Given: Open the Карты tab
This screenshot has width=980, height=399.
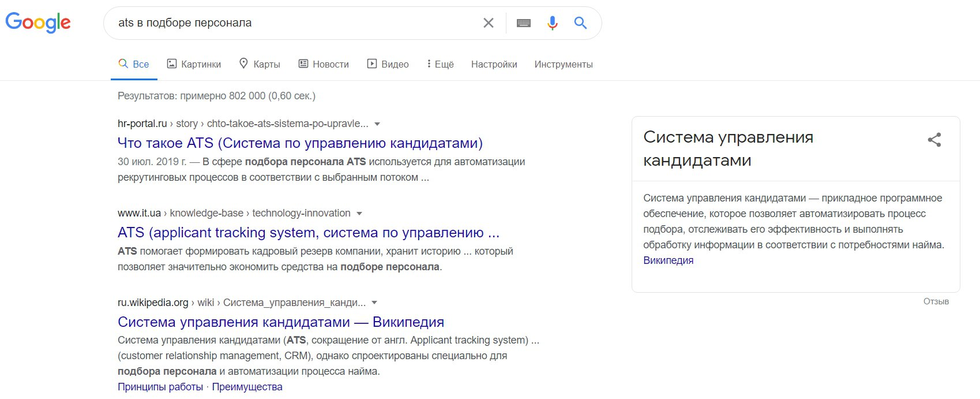Looking at the screenshot, I should (260, 64).
